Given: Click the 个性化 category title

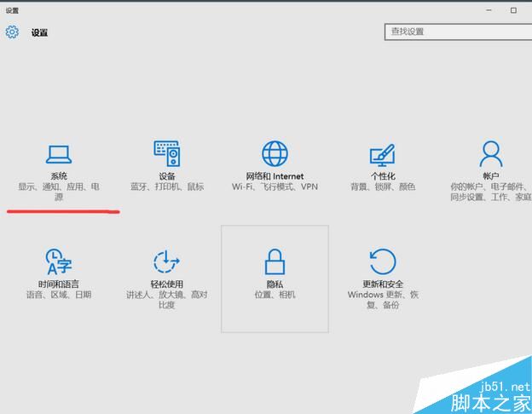Looking at the screenshot, I should (x=383, y=176).
